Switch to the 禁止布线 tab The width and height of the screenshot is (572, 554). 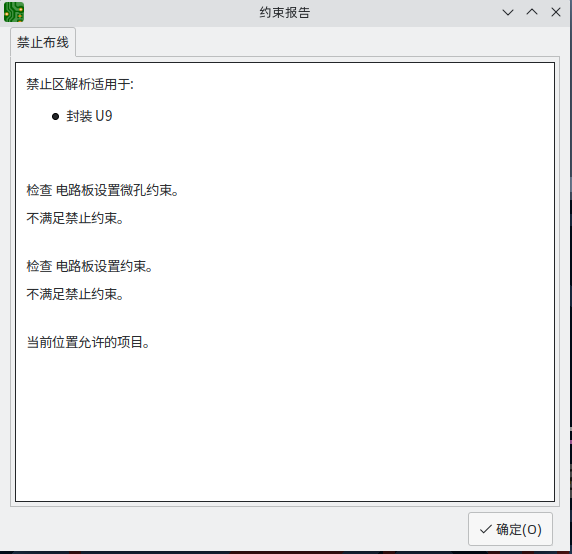click(43, 42)
